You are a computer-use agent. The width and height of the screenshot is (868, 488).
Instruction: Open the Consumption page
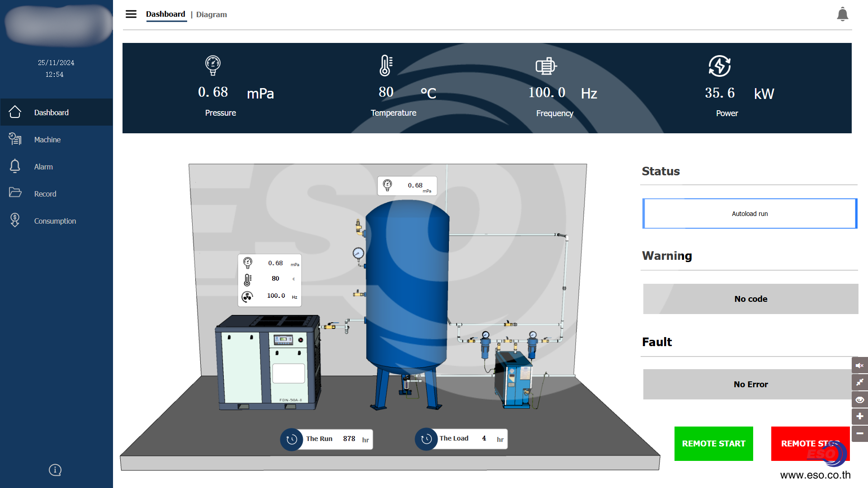[55, 221]
